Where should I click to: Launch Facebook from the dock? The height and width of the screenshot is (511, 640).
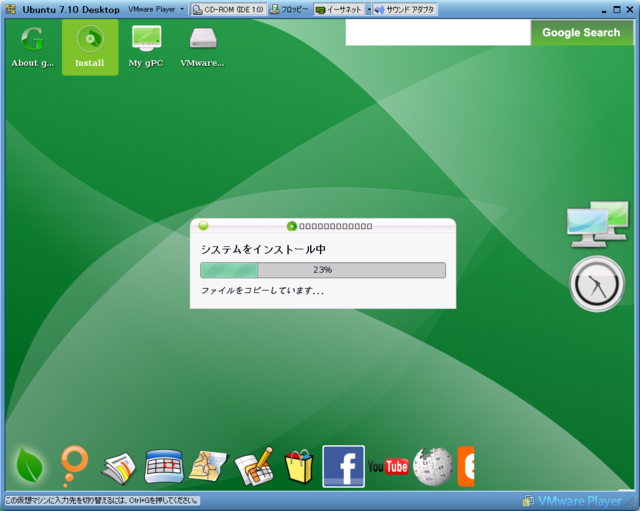pyautogui.click(x=343, y=466)
